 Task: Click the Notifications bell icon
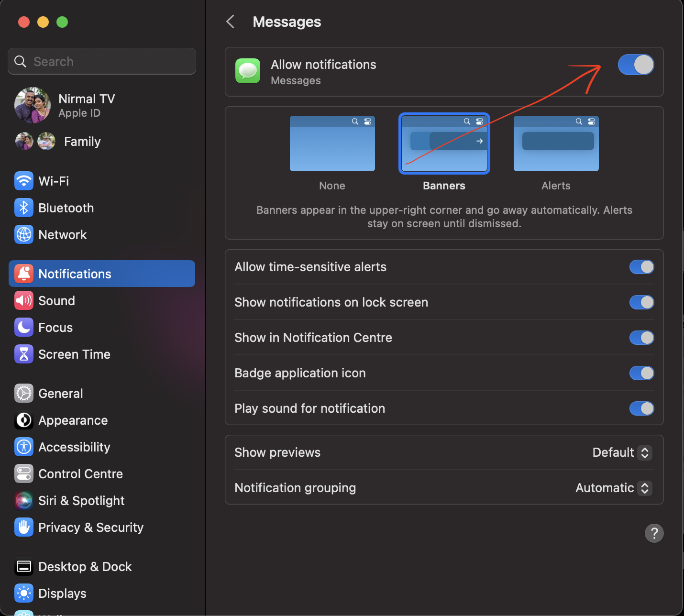[x=24, y=274]
